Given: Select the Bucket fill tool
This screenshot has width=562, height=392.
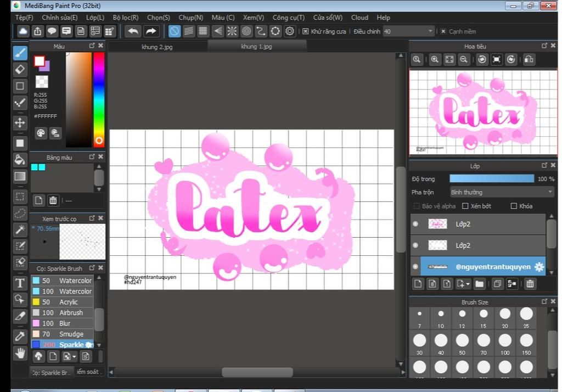Looking at the screenshot, I should (20, 159).
